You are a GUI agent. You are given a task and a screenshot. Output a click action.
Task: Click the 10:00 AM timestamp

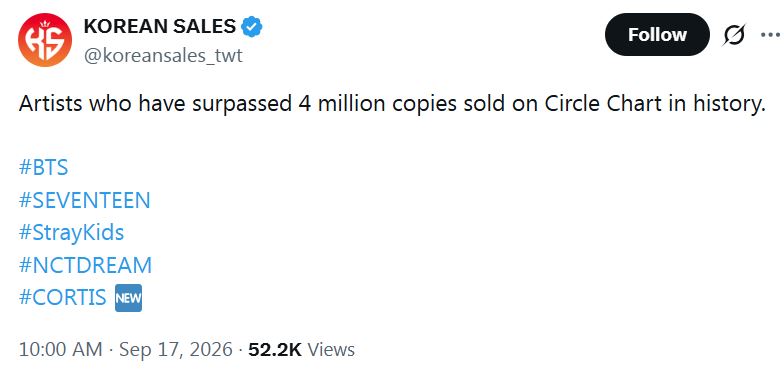pyautogui.click(x=60, y=349)
